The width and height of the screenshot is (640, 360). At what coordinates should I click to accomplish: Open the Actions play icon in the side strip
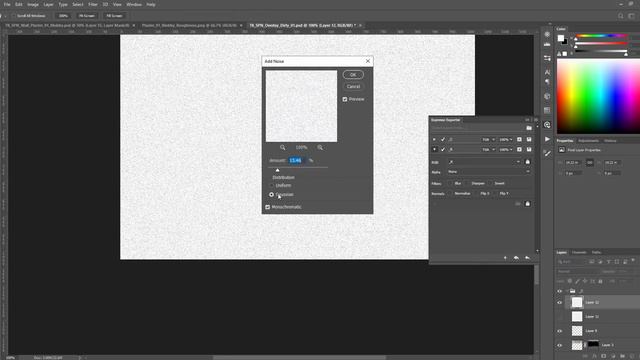[x=547, y=139]
